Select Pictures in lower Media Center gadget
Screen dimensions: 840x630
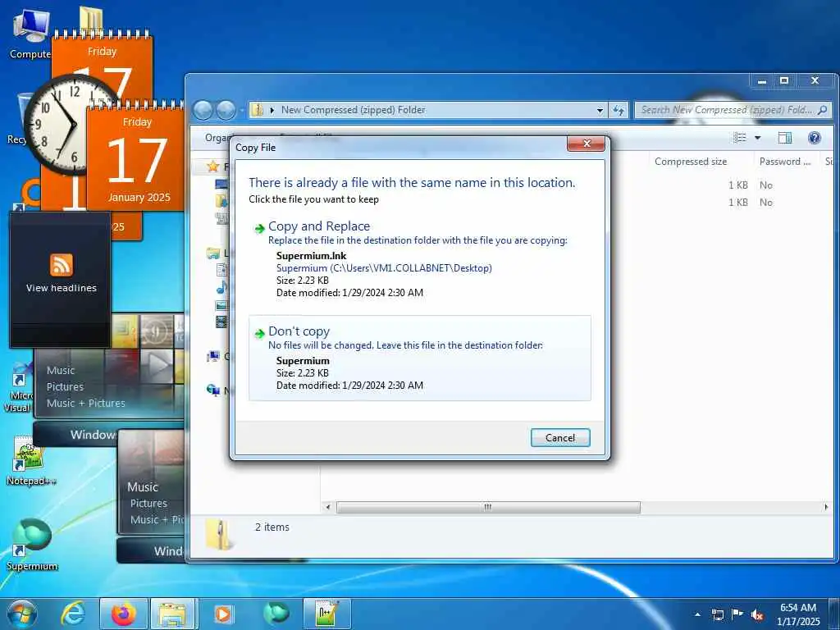[148, 503]
